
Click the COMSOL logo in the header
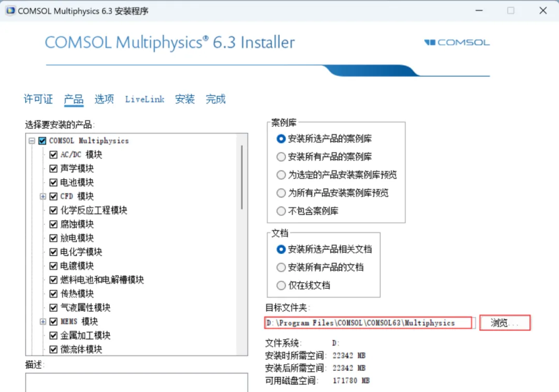tap(457, 42)
